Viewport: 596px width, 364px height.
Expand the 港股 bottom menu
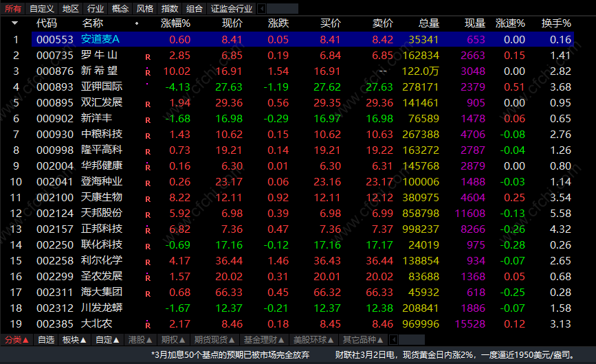140,340
